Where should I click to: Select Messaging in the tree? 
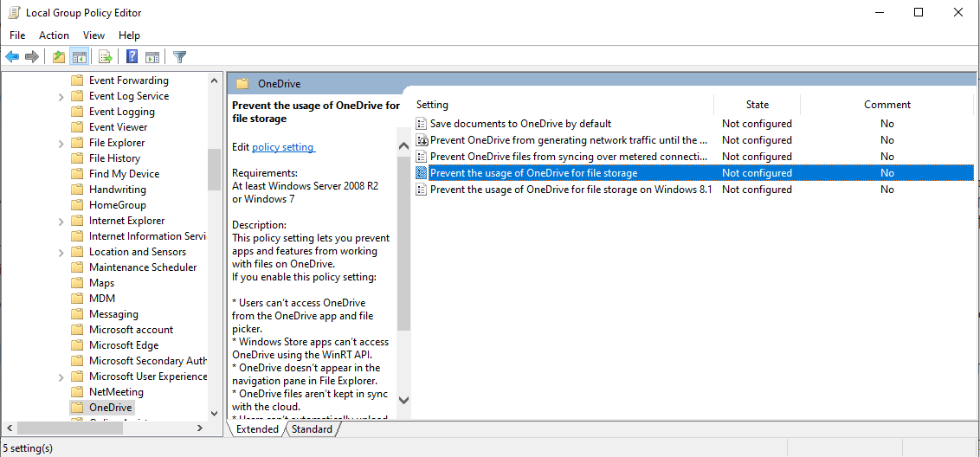pyautogui.click(x=113, y=314)
